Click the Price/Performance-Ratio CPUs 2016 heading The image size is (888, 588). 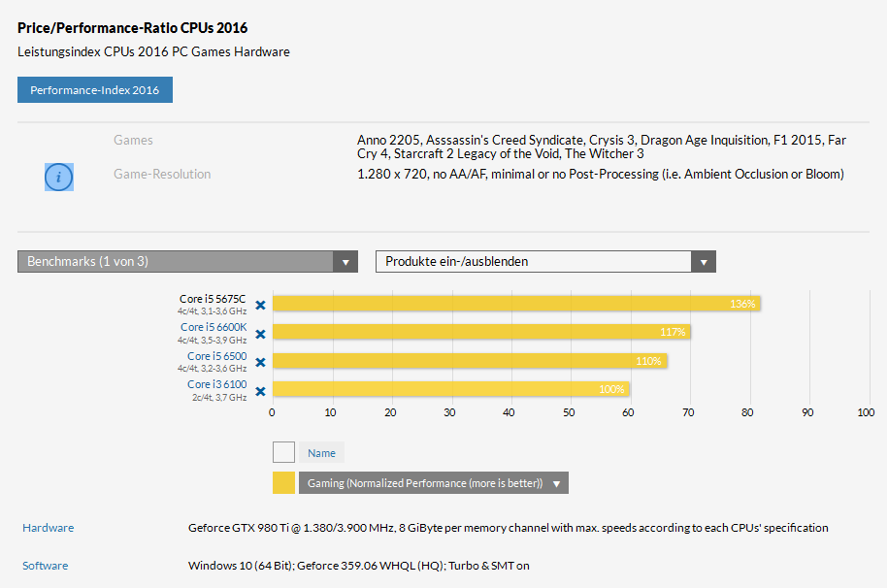click(x=133, y=28)
